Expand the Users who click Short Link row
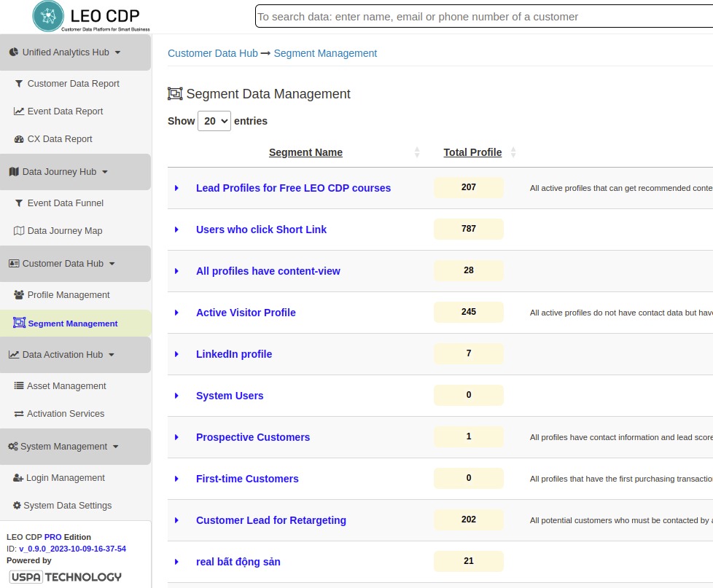The width and height of the screenshot is (713, 588). click(177, 230)
